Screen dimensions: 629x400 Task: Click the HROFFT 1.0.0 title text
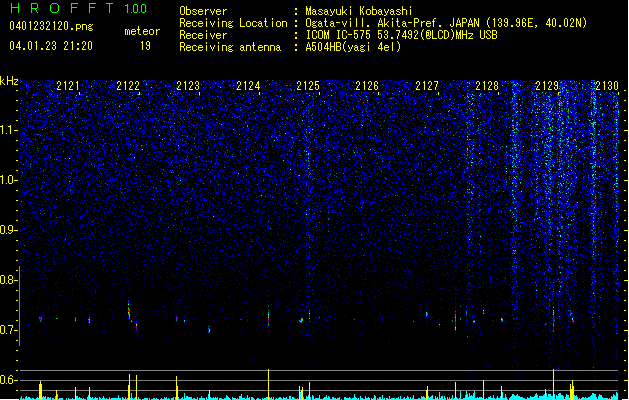pyautogui.click(x=79, y=8)
